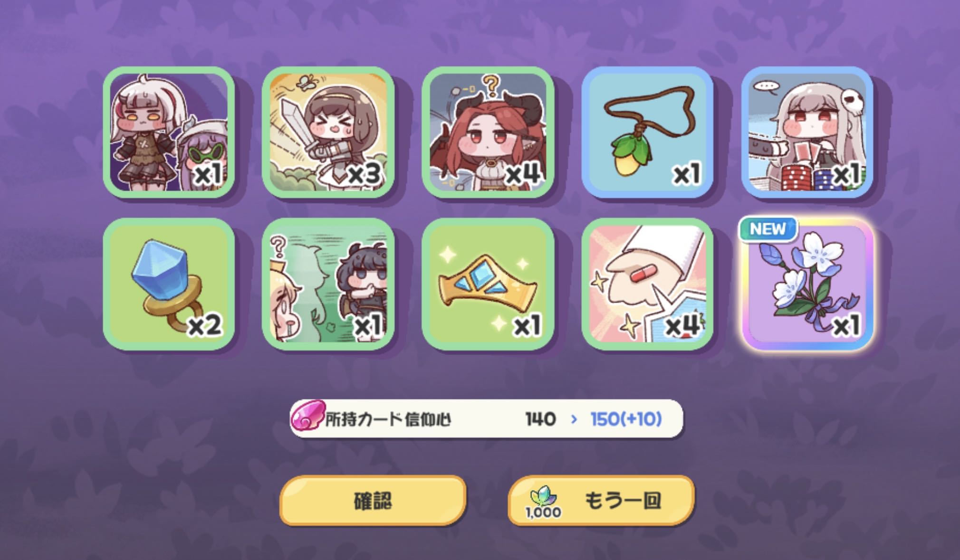Image resolution: width=960 pixels, height=560 pixels.
Task: Click the もう一回 draw again button
Action: [x=601, y=501]
